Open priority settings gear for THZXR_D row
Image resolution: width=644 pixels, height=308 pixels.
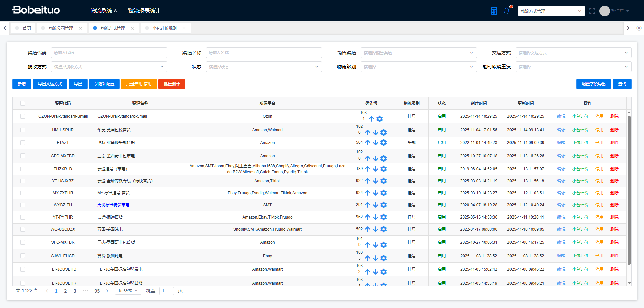(x=384, y=169)
